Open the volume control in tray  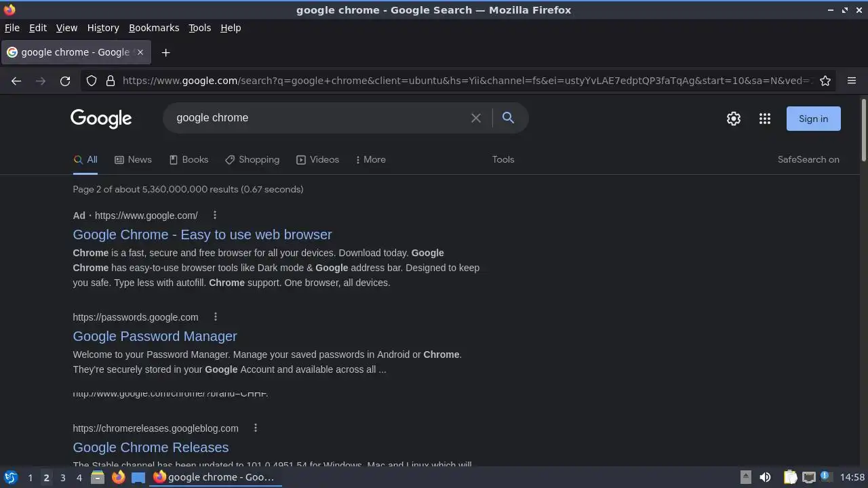tap(765, 477)
